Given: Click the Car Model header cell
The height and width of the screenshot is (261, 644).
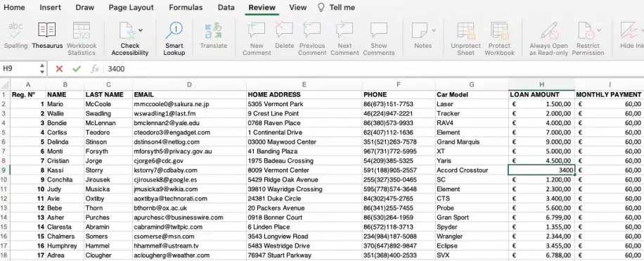Looking at the screenshot, I should 472,94.
